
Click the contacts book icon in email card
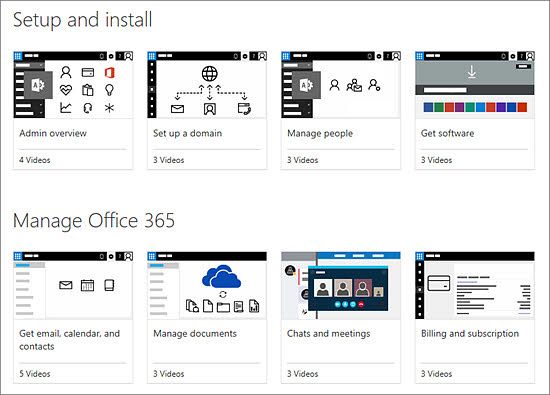click(109, 285)
